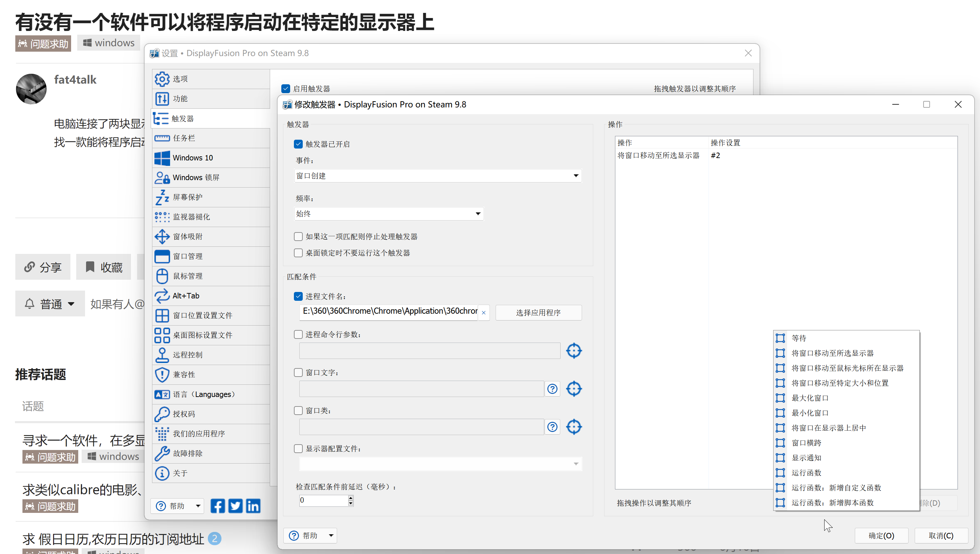Open the Twitter icon

(x=235, y=506)
